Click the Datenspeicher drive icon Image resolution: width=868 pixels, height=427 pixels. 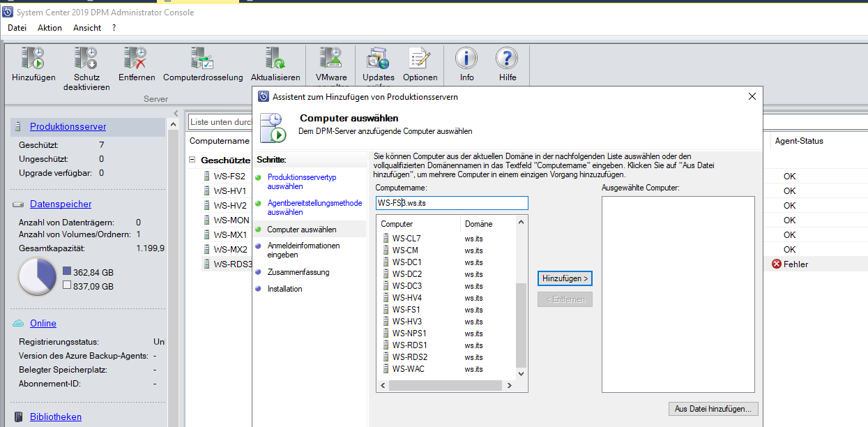(x=19, y=204)
